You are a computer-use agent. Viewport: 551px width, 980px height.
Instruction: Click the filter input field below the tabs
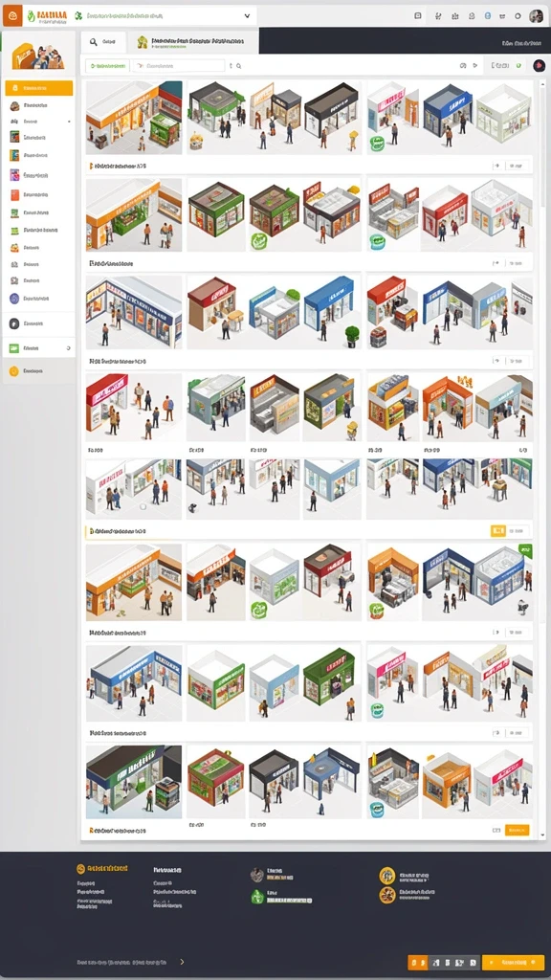(177, 66)
